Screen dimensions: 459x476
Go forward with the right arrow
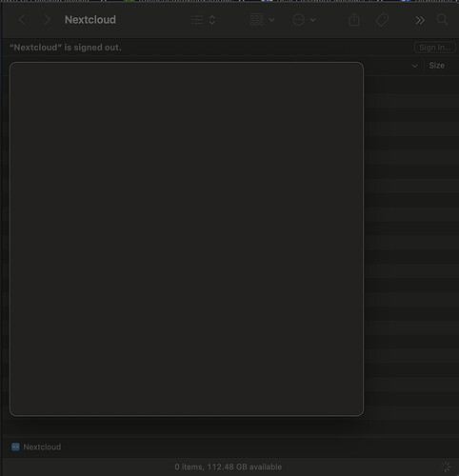pyautogui.click(x=47, y=20)
